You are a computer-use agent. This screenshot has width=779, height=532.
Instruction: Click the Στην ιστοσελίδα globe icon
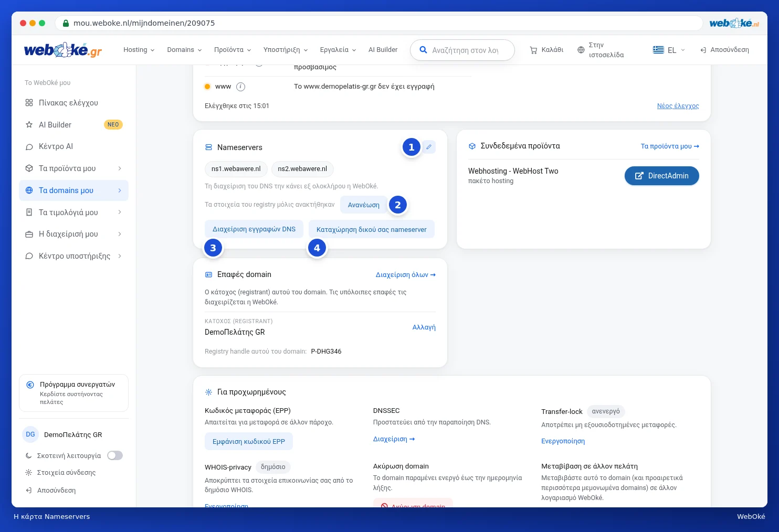(581, 50)
